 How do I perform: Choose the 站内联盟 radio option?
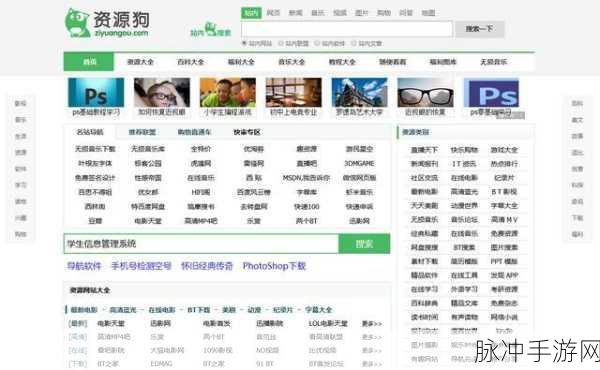293,44
